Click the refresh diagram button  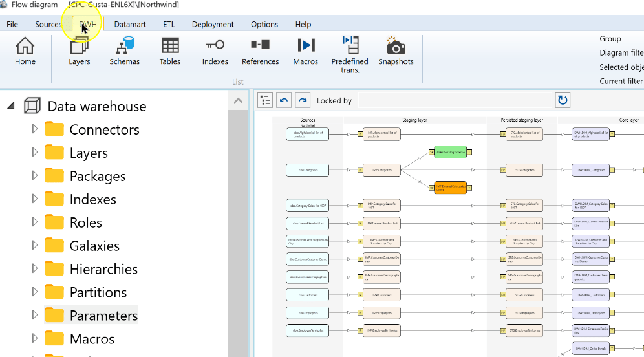coord(563,100)
